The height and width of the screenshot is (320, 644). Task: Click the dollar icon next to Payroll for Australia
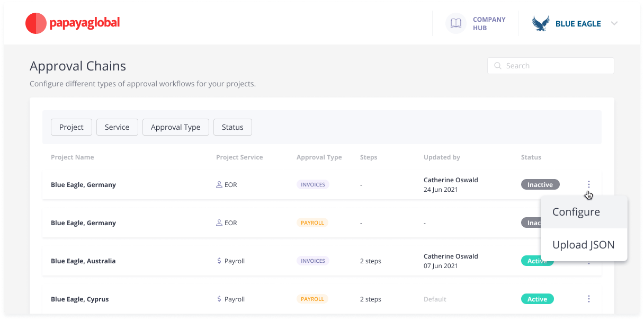click(219, 261)
